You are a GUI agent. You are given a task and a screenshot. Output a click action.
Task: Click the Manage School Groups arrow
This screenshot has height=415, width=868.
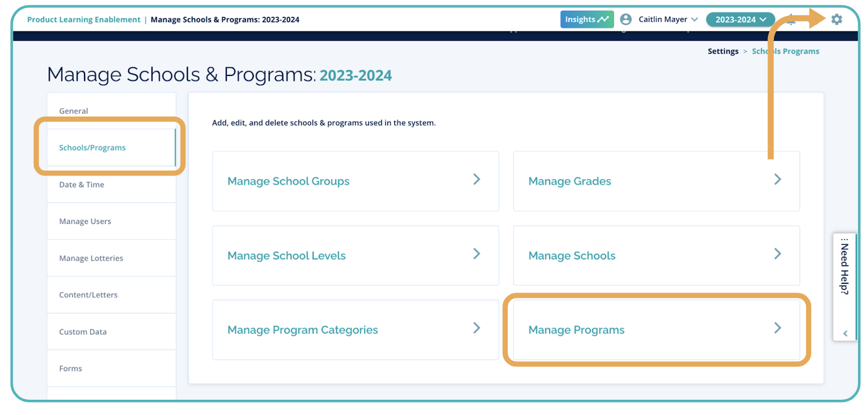tap(476, 180)
